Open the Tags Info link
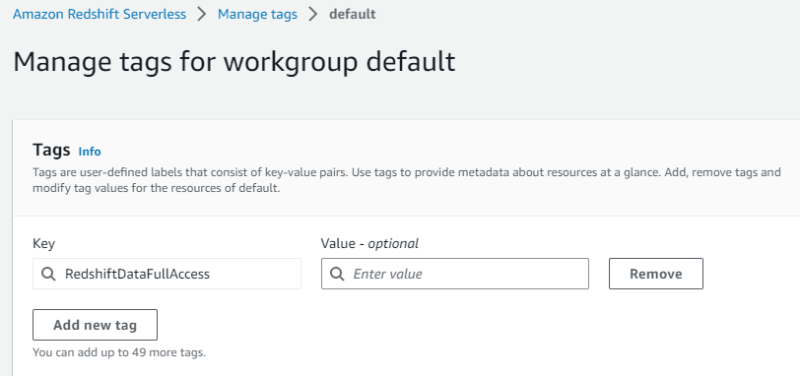 (x=90, y=152)
